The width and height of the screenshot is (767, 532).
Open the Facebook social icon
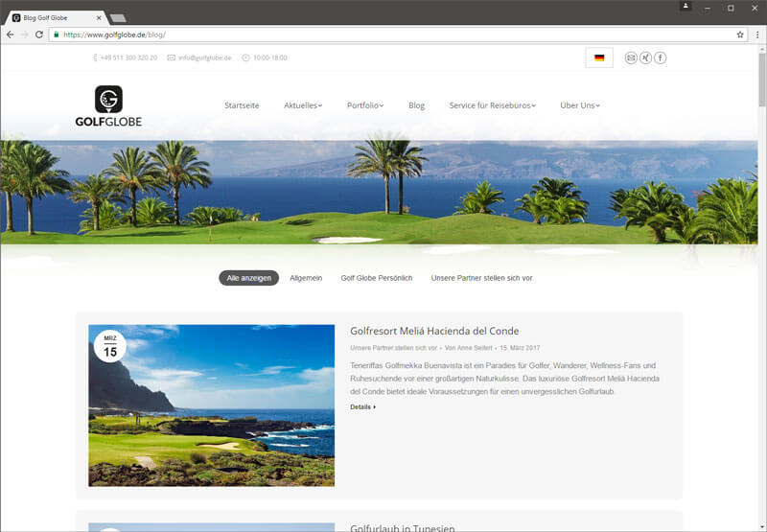(661, 58)
